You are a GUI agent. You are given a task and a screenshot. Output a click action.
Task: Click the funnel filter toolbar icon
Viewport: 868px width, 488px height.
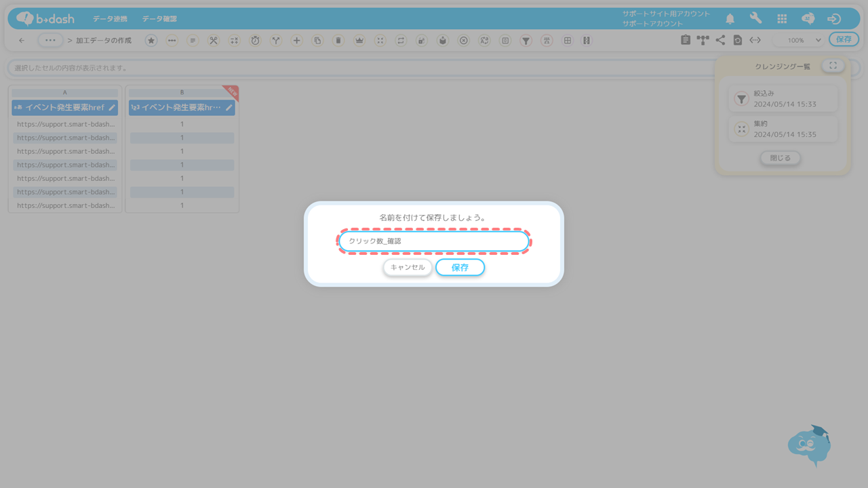tap(526, 41)
